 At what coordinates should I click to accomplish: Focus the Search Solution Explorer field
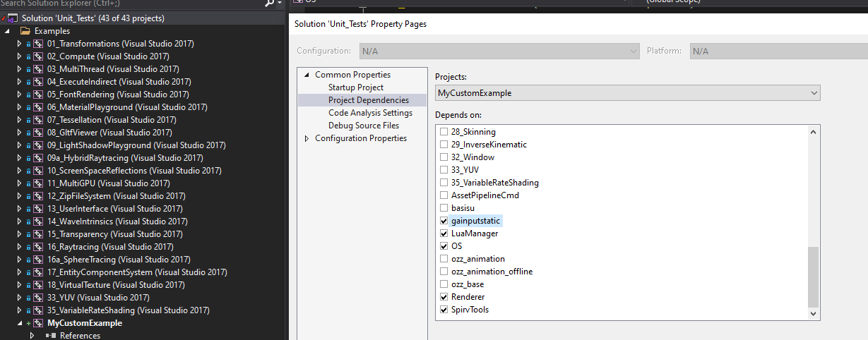131,4
